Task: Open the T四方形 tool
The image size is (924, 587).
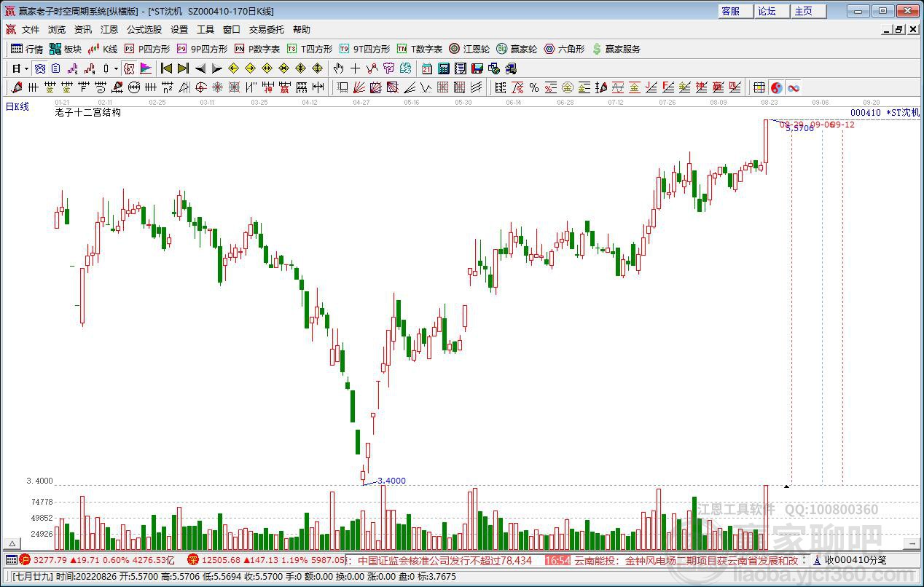Action: (310, 49)
